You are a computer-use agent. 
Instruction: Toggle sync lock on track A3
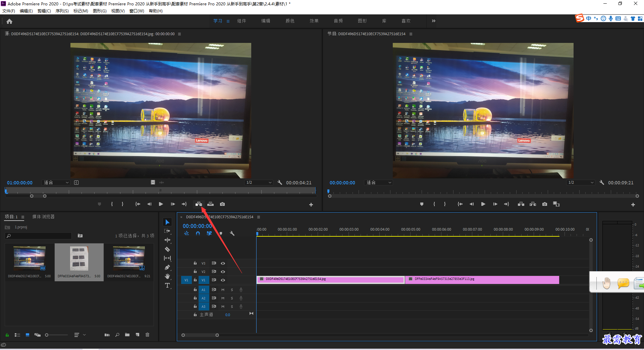tap(214, 306)
